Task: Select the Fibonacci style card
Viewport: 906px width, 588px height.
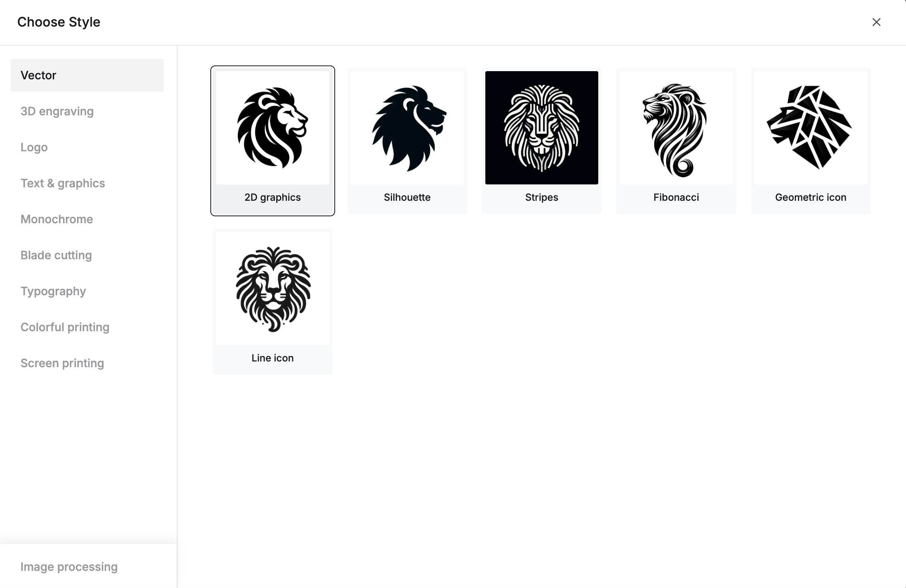Action: tap(676, 141)
